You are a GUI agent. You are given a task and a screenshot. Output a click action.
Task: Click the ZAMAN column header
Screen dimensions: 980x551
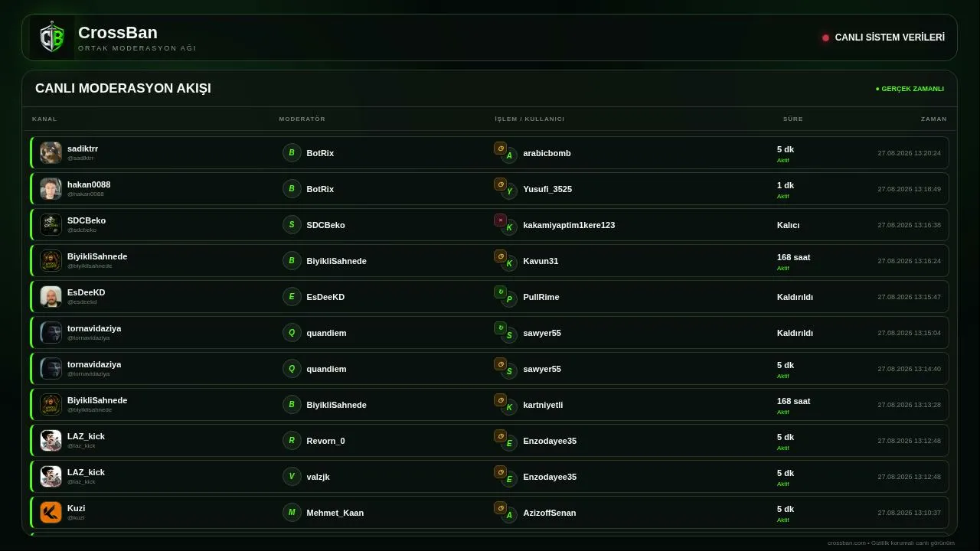[x=934, y=119]
